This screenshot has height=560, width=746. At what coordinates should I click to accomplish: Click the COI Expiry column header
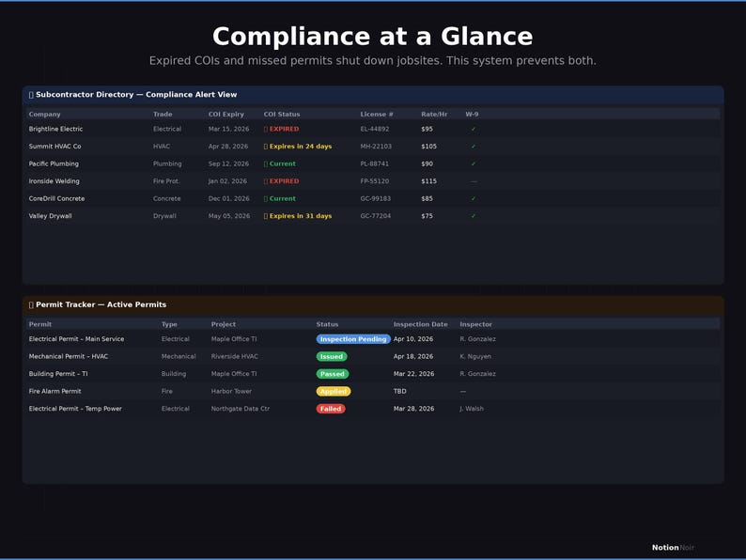point(226,115)
